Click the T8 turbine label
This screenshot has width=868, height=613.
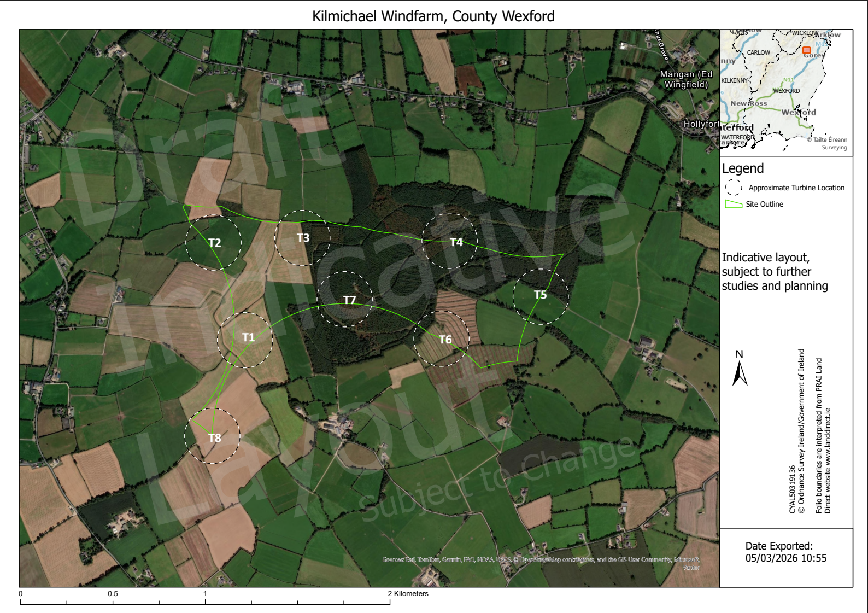pos(214,438)
